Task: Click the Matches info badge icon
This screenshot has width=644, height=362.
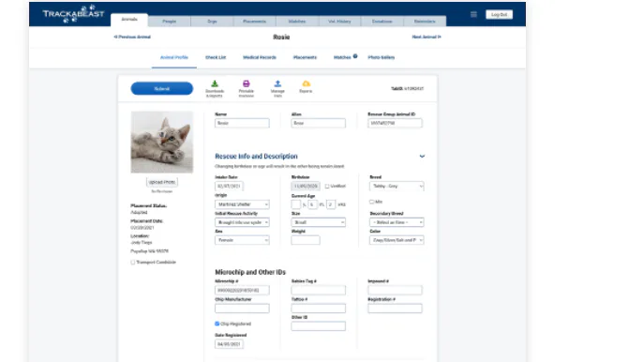Action: tap(355, 56)
